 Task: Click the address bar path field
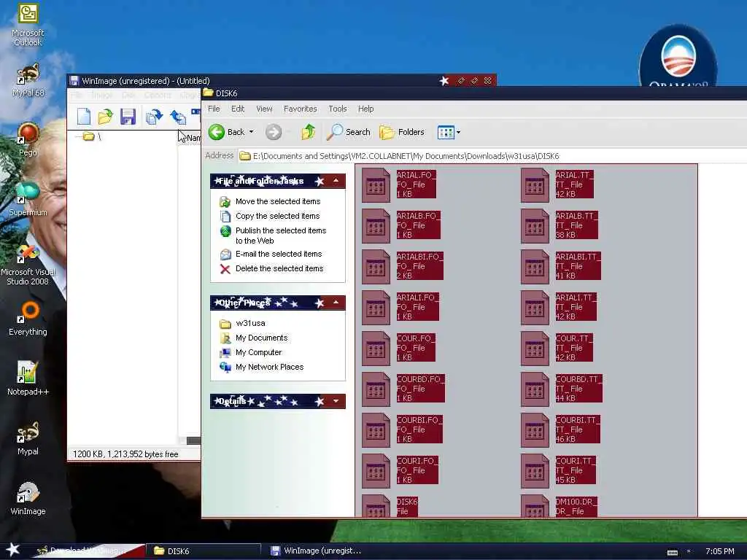491,156
